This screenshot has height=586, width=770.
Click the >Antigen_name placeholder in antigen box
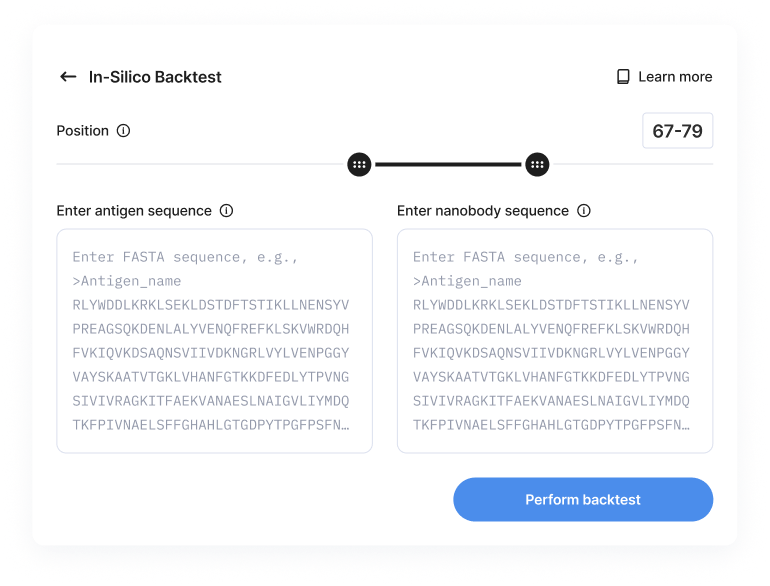click(127, 281)
